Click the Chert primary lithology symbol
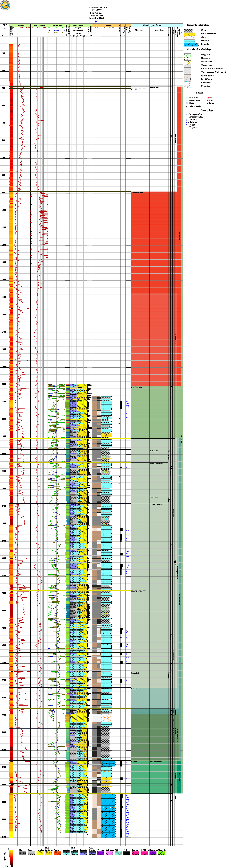230x868 pixels. click(x=189, y=37)
